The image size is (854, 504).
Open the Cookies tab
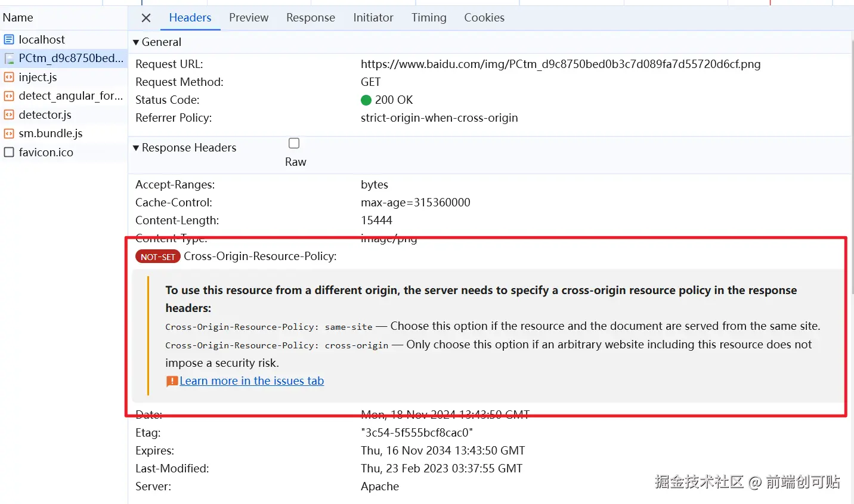tap(484, 18)
